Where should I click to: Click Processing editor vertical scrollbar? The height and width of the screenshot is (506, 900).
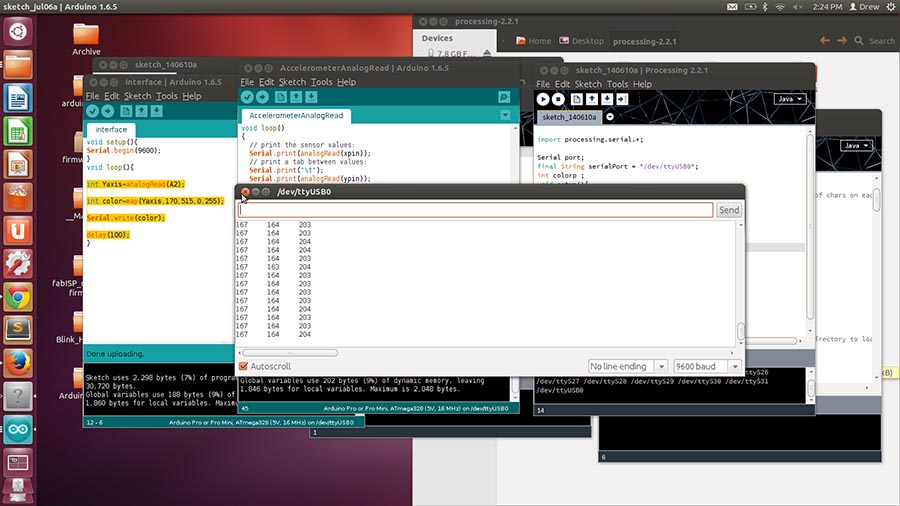click(x=810, y=227)
